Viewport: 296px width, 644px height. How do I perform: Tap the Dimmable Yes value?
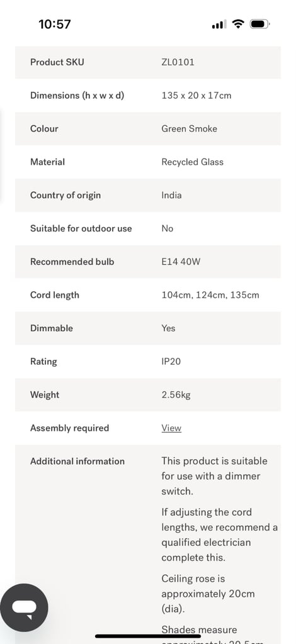coord(168,328)
